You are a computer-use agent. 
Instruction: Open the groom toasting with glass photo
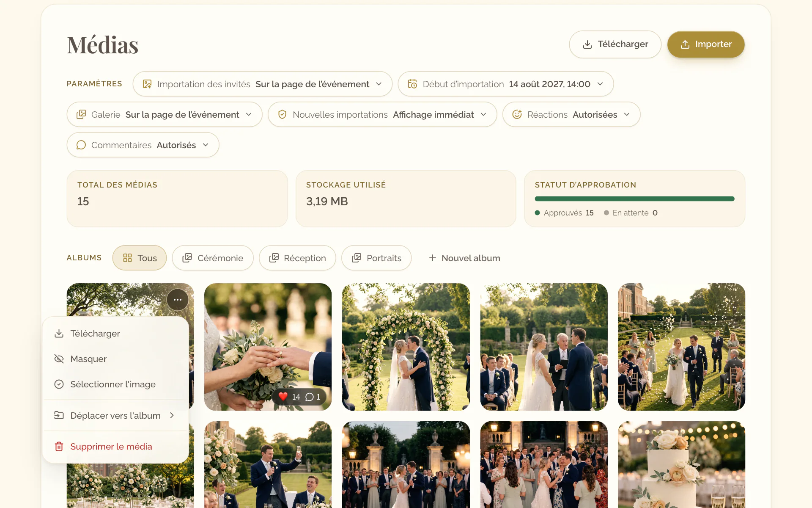[x=268, y=464]
